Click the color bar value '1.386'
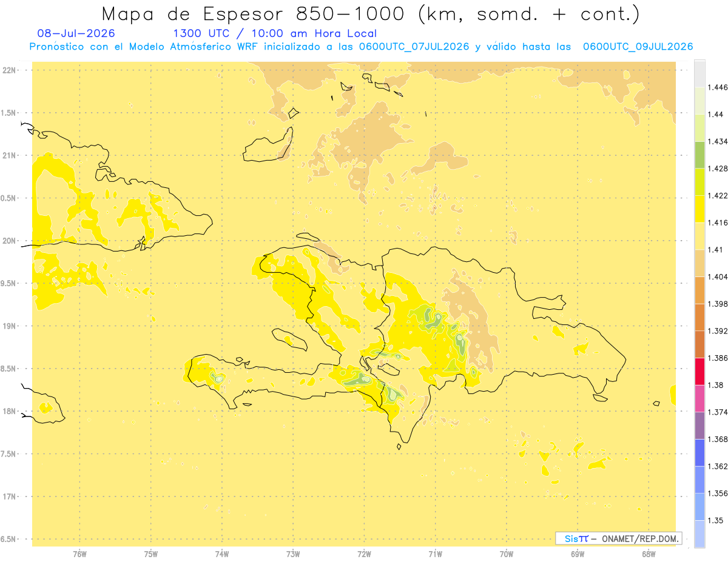 (x=718, y=358)
